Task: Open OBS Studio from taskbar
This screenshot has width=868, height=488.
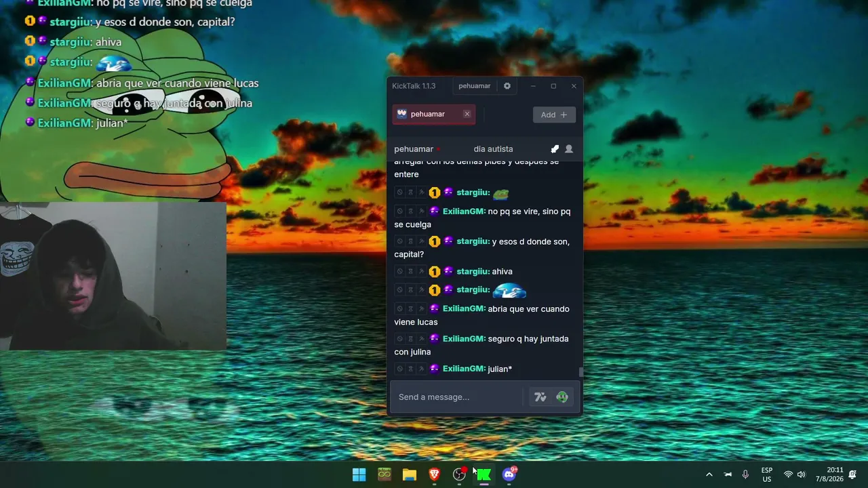Action: (x=460, y=474)
